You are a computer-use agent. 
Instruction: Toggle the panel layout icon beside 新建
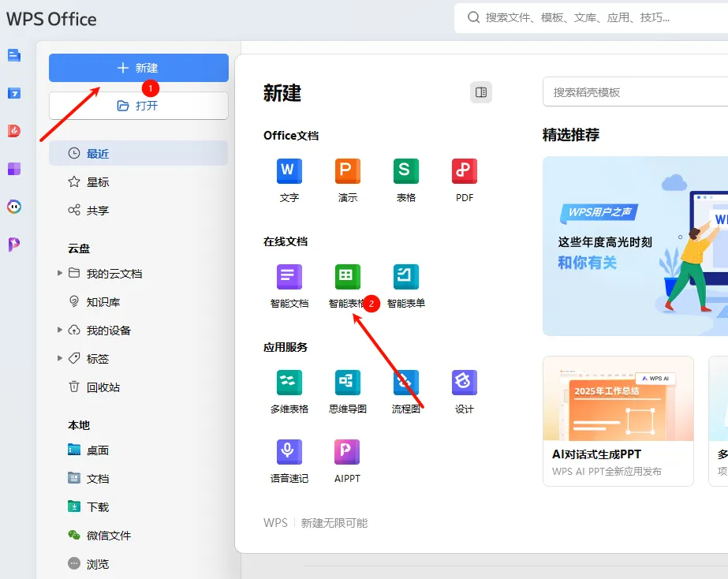point(481,92)
